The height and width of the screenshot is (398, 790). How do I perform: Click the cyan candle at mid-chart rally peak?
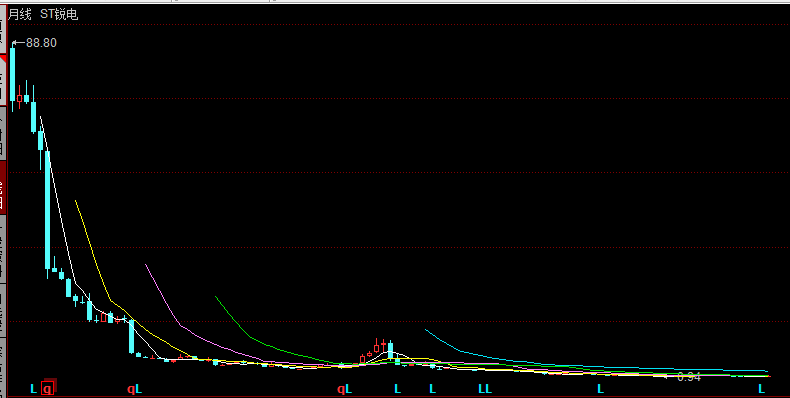[x=390, y=351]
